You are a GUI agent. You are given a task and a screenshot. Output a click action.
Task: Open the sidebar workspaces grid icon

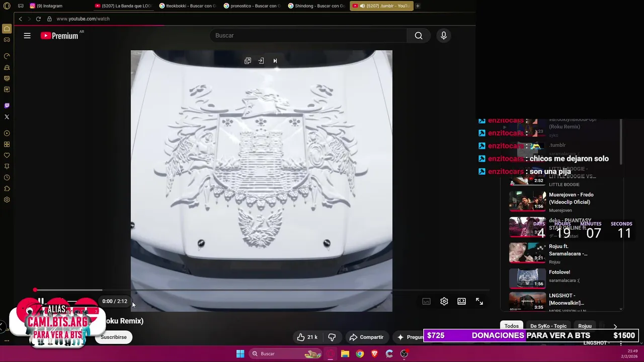(x=7, y=144)
